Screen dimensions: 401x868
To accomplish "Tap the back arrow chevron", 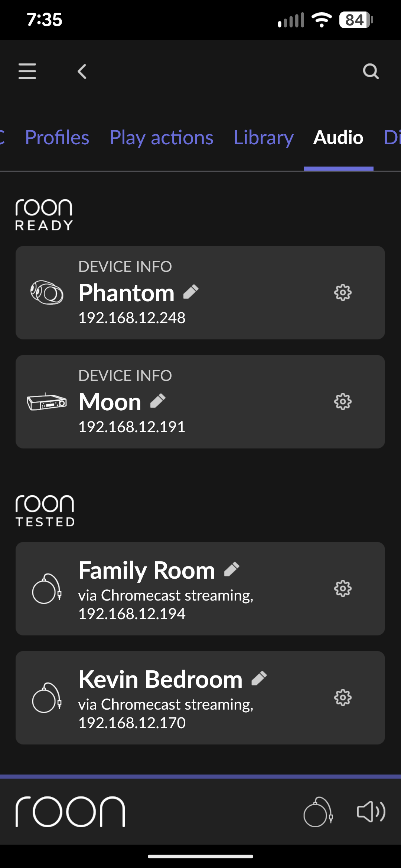I will pyautogui.click(x=82, y=71).
